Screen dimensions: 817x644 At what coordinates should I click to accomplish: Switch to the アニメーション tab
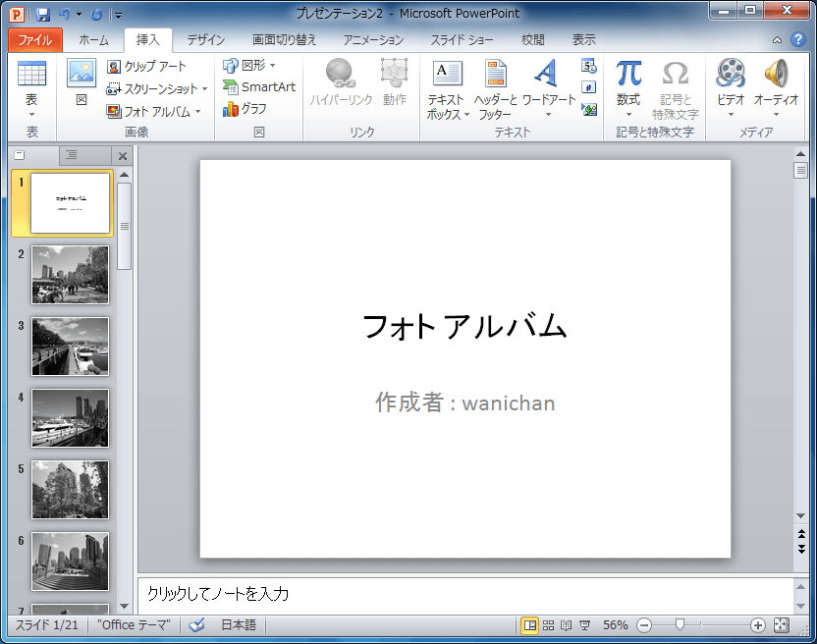373,40
